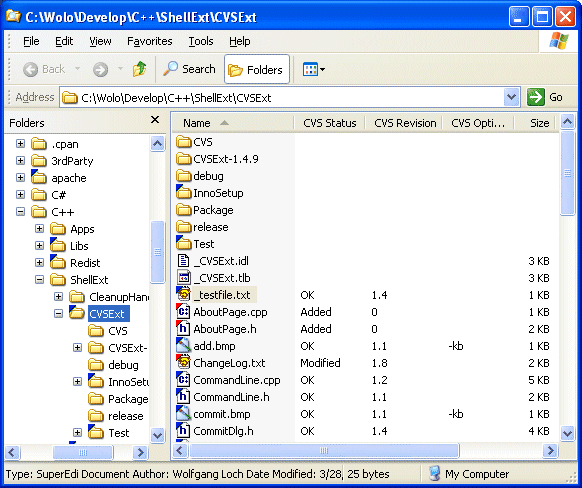Click the file list vertical scrollbar thumb
Screen dimensions: 582x488
pos(568,173)
